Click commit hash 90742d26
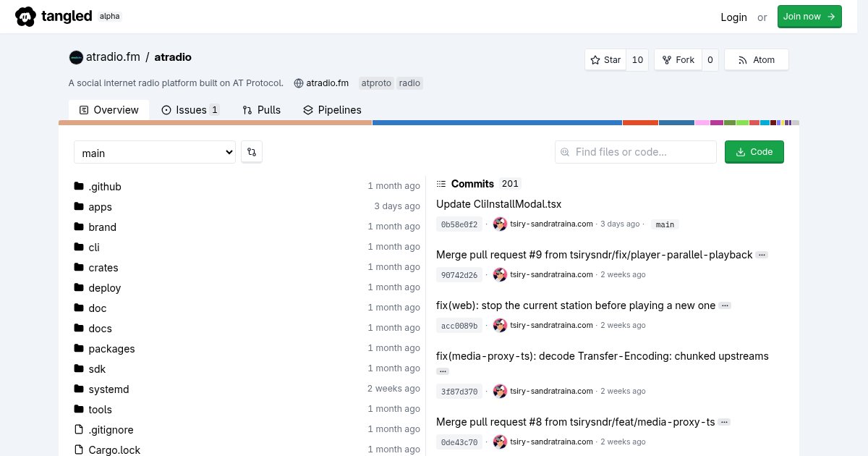868x456 pixels. 459,275
